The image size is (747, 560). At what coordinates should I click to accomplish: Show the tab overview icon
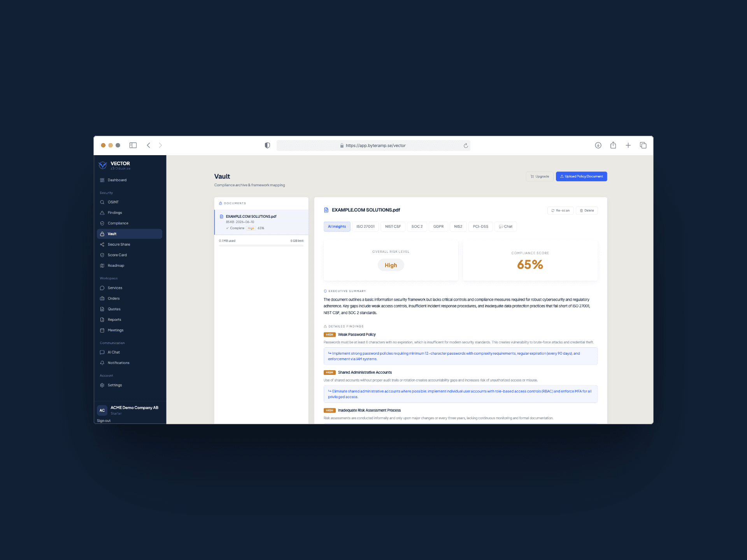coord(643,145)
